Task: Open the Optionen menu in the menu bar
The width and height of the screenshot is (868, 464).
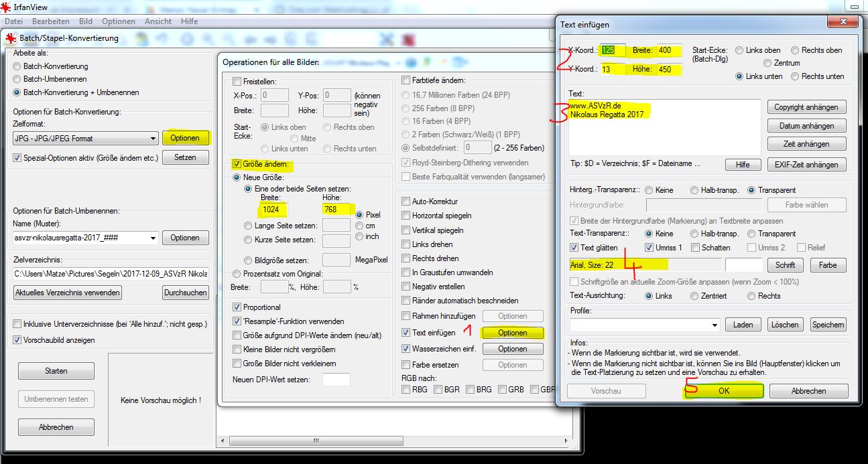Action: tap(118, 21)
